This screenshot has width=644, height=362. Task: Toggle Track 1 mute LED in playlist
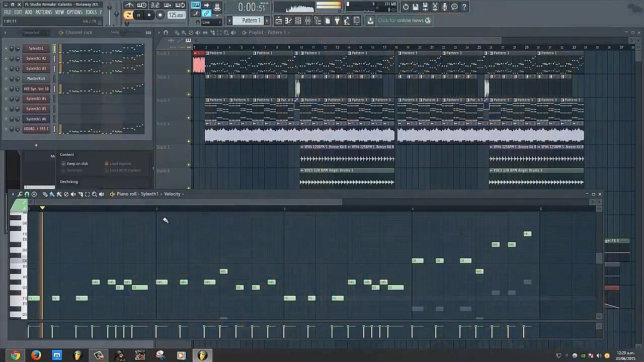tap(189, 70)
